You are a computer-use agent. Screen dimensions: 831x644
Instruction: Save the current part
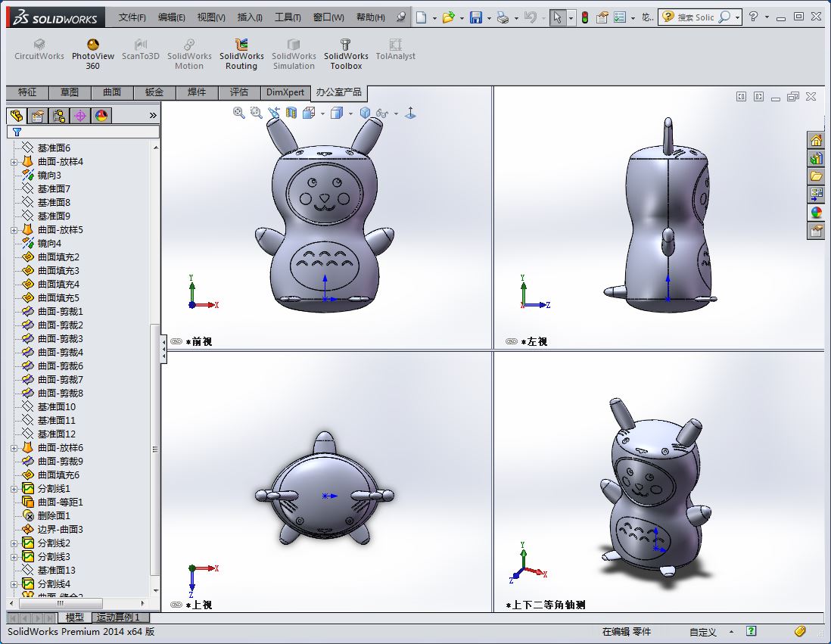pyautogui.click(x=476, y=17)
